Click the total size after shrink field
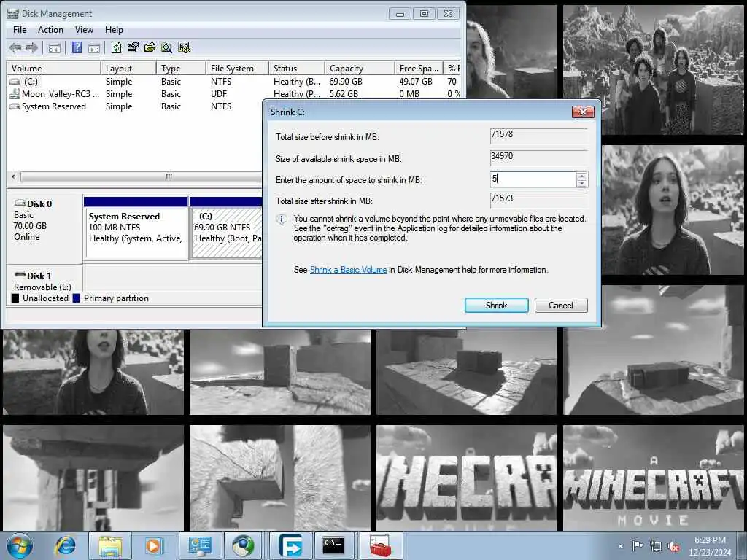Image resolution: width=747 pixels, height=560 pixels. [539, 200]
